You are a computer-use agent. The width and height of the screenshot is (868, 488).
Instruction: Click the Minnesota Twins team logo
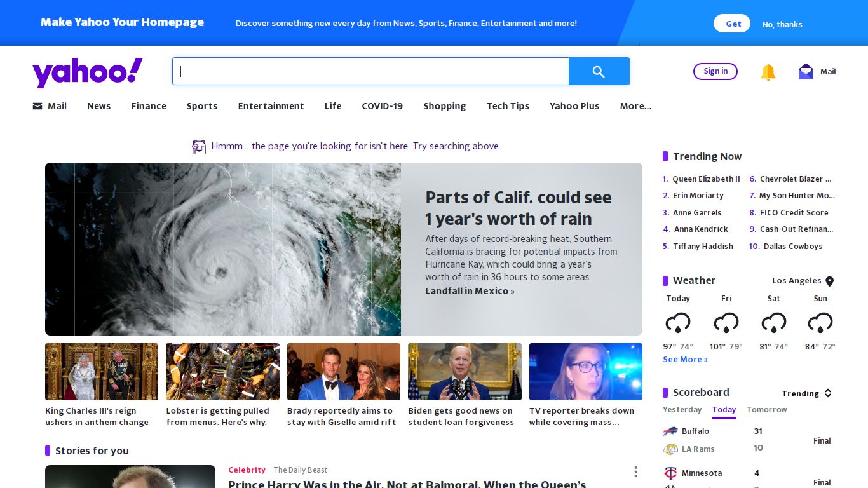tap(670, 473)
